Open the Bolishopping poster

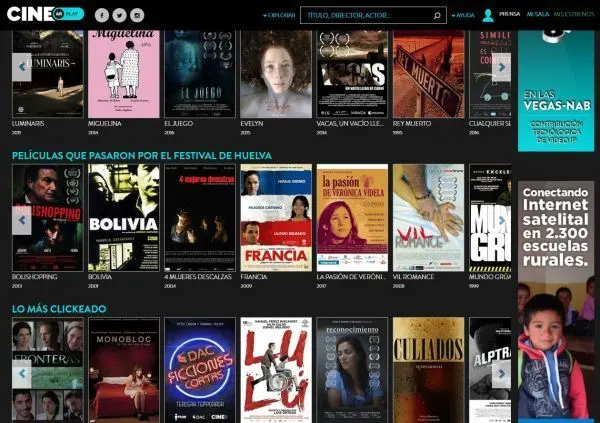(x=48, y=218)
